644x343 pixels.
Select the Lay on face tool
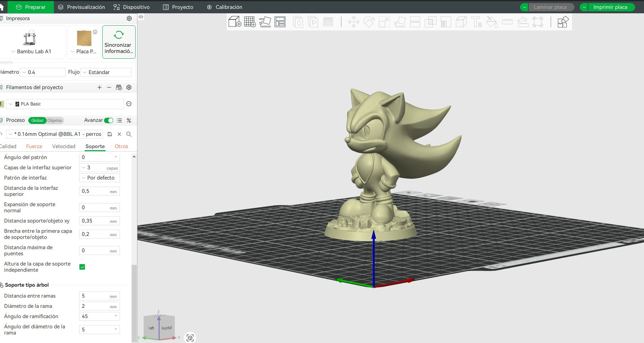tap(400, 22)
